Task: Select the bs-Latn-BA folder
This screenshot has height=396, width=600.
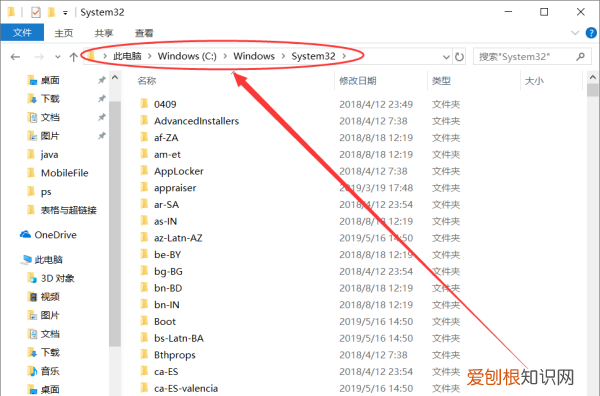Action: [179, 338]
